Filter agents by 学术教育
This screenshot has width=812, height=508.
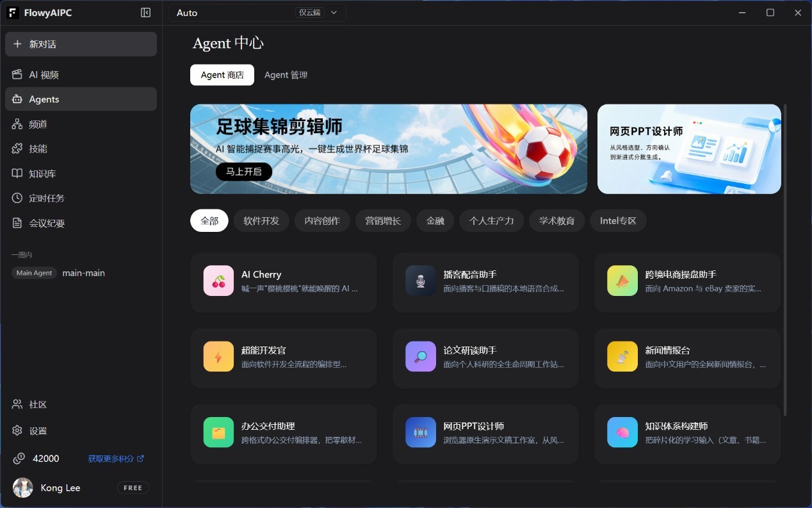[x=556, y=220]
